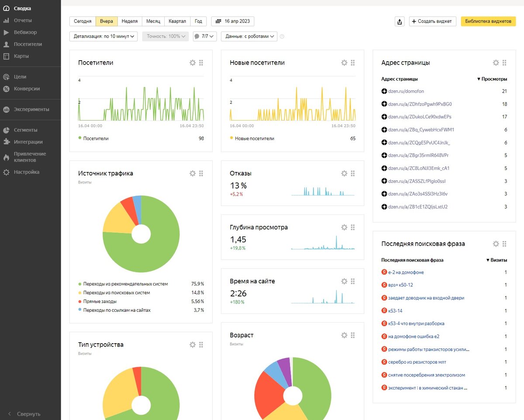Select the Месяц period
This screenshot has height=420, width=524.
click(153, 21)
